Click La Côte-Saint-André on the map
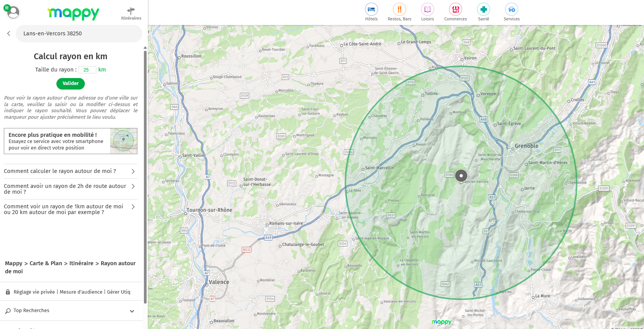 click(x=362, y=44)
